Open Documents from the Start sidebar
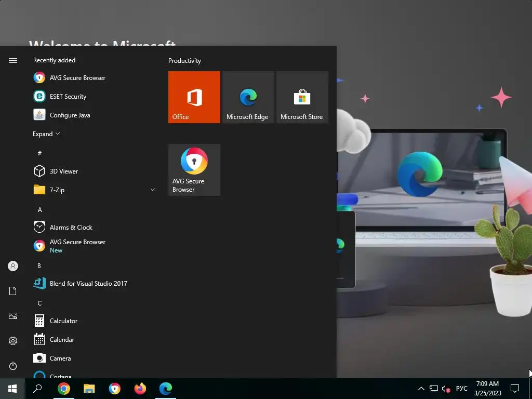Screen dimensions: 532x399 point(13,291)
